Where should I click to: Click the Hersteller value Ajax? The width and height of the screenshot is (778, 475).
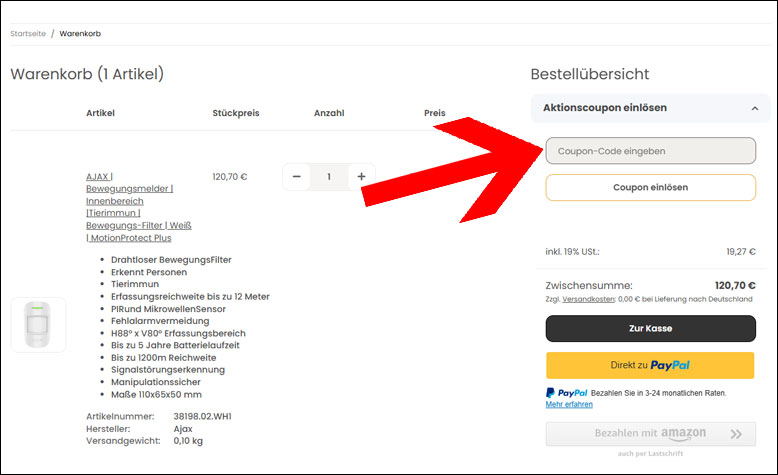[183, 429]
